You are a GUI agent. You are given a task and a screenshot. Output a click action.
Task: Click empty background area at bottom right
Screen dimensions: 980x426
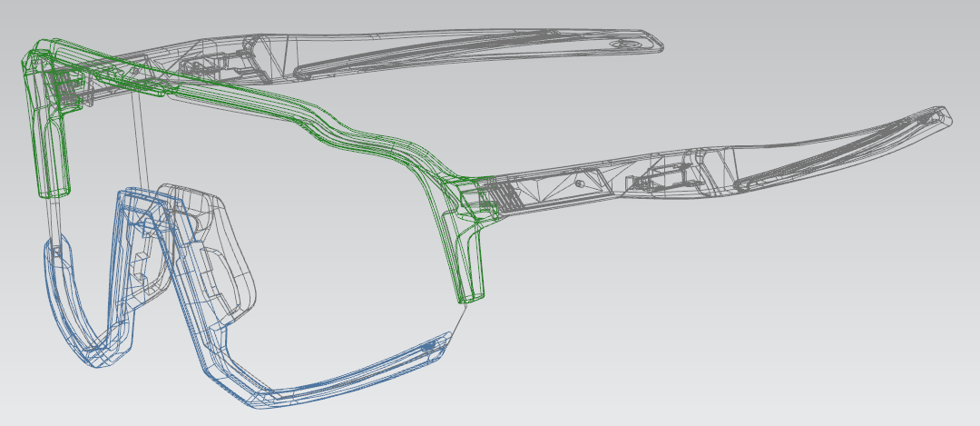pyautogui.click(x=817, y=363)
